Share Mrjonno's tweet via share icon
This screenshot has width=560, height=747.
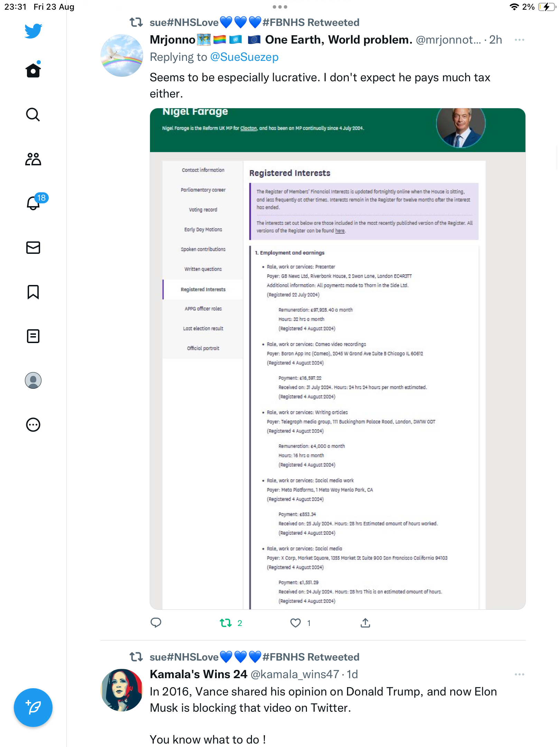click(x=365, y=623)
